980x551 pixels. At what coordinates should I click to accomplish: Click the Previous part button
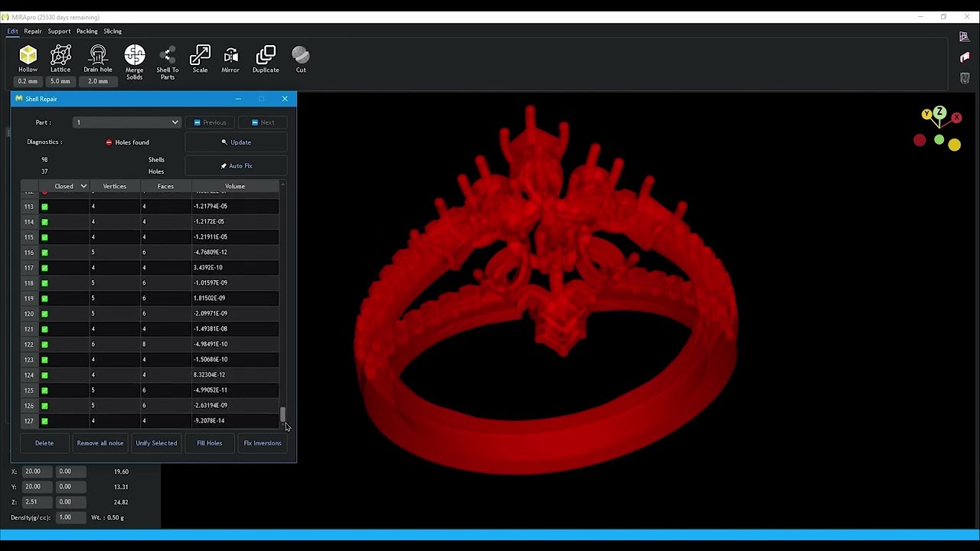(x=210, y=122)
